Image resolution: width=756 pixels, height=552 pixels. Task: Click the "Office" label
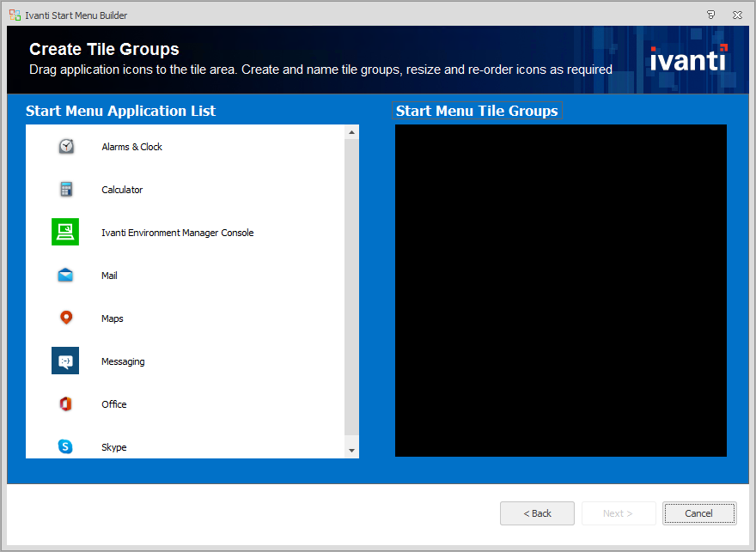(113, 404)
